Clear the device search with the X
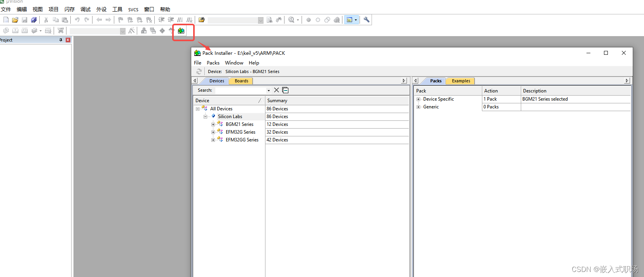Viewport: 644px width, 277px height. click(x=276, y=90)
